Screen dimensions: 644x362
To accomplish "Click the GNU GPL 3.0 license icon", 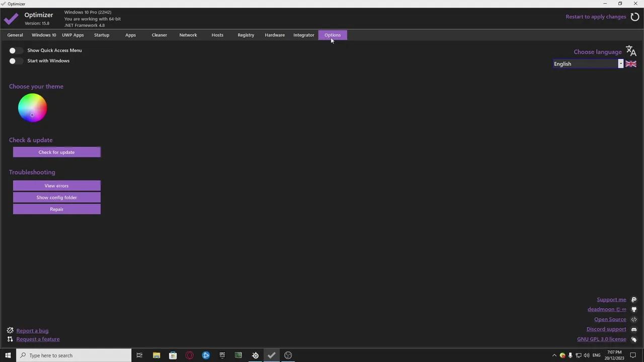I will pos(634,339).
